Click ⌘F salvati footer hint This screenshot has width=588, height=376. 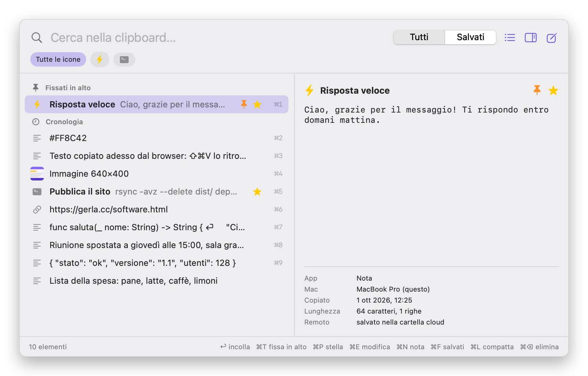pos(447,347)
